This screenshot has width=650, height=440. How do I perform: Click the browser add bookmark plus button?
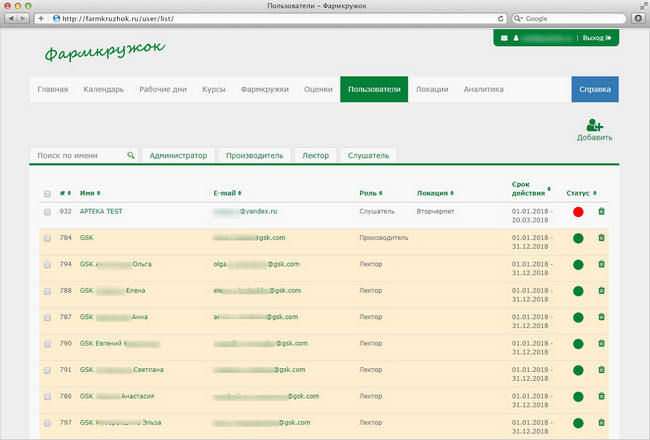pos(41,18)
